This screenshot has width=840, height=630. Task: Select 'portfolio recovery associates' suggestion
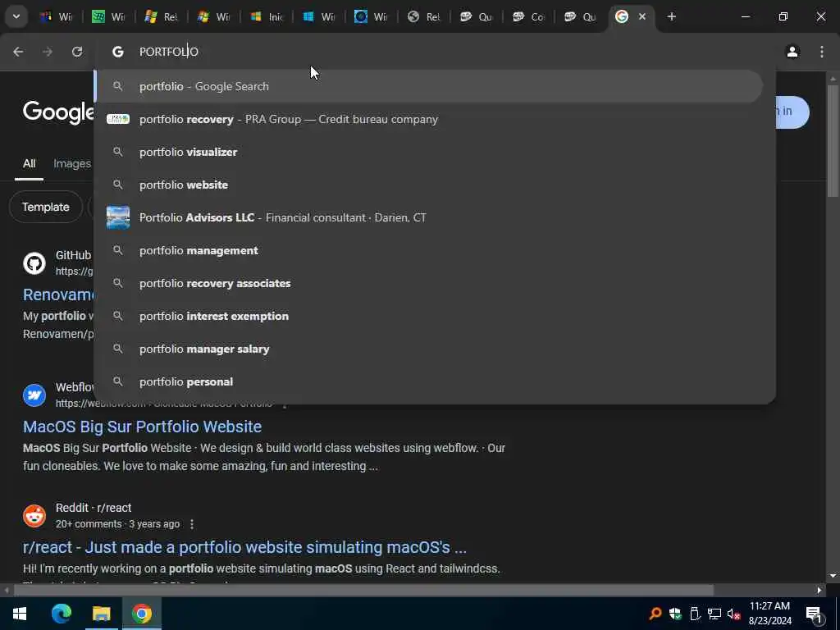point(428,283)
